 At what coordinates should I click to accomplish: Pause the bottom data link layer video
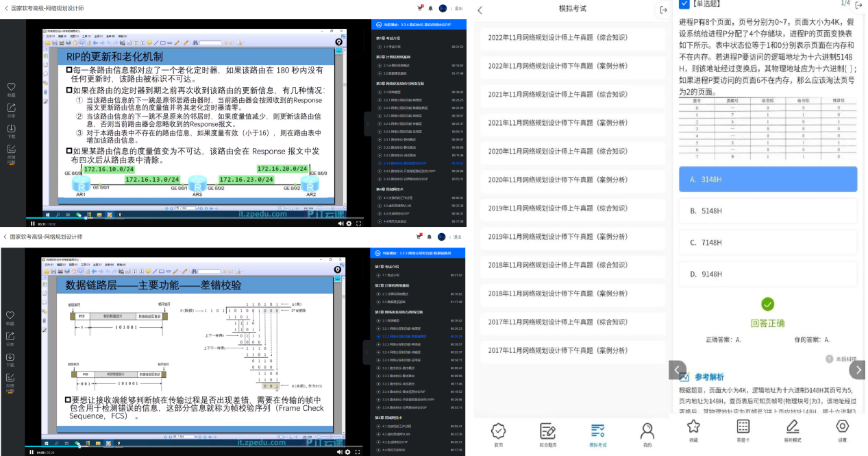32,452
